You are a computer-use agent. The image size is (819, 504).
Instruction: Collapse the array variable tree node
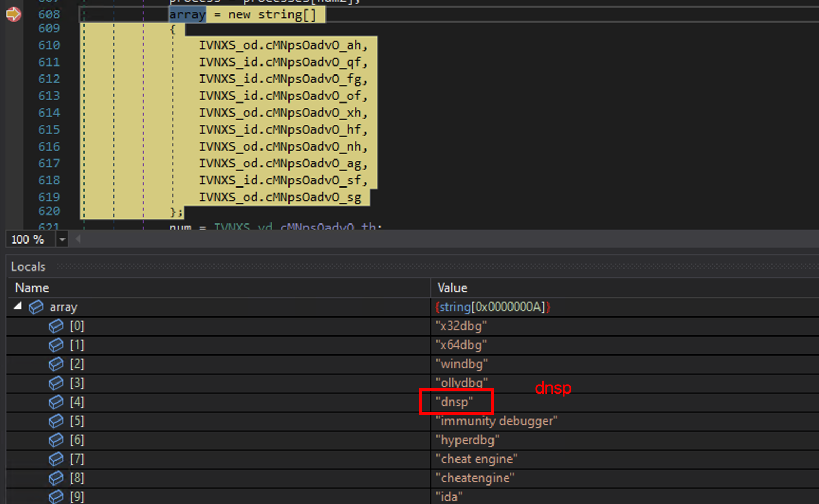pyautogui.click(x=18, y=306)
